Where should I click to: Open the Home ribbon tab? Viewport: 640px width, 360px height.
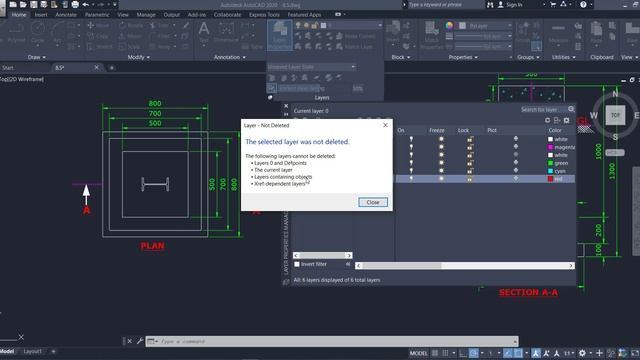[x=19, y=15]
